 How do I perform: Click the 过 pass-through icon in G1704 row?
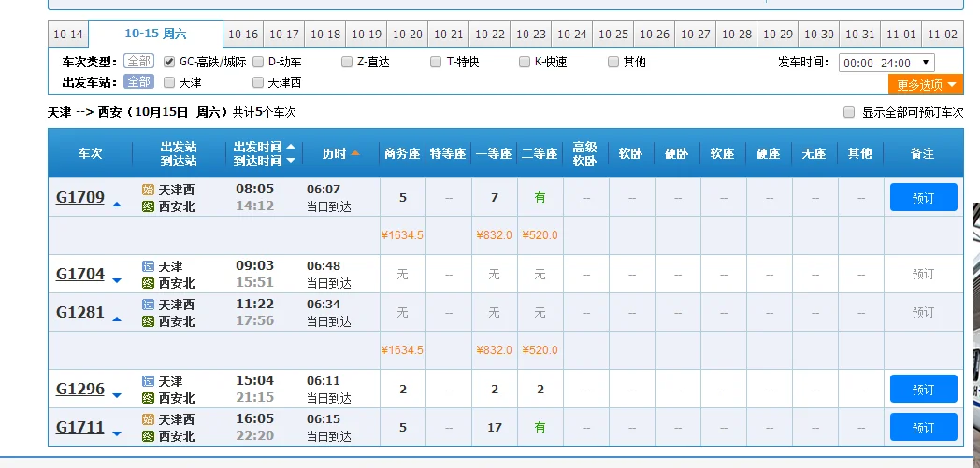tap(148, 266)
